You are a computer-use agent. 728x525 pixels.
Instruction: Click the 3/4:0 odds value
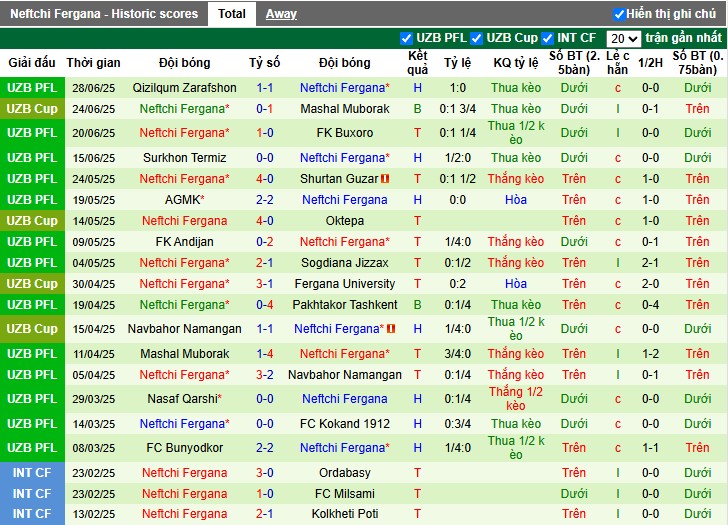coord(457,354)
